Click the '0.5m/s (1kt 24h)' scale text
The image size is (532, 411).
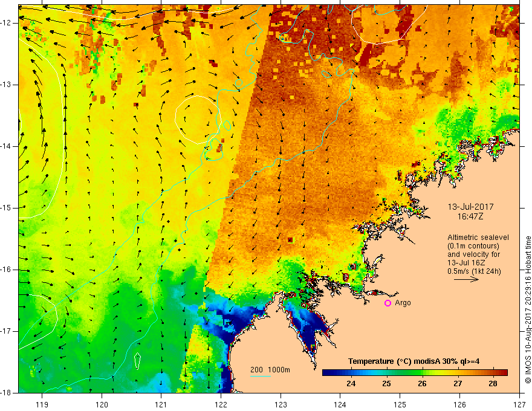(x=474, y=271)
